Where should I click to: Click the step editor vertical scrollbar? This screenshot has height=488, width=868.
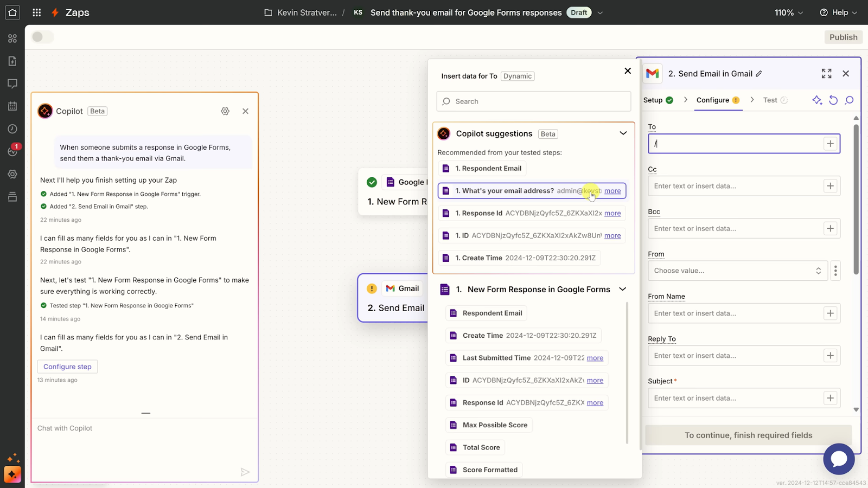pos(856,200)
